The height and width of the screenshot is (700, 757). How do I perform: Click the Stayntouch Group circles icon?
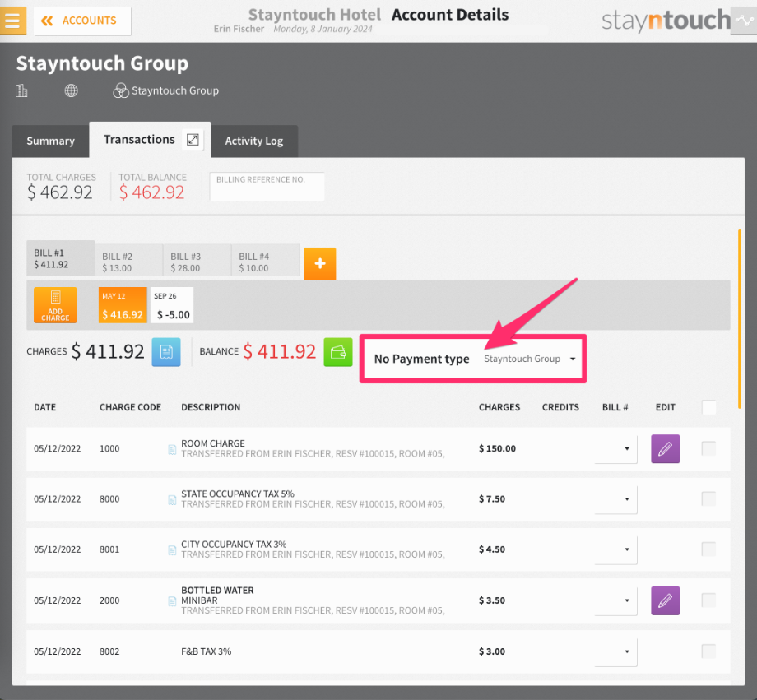[121, 90]
